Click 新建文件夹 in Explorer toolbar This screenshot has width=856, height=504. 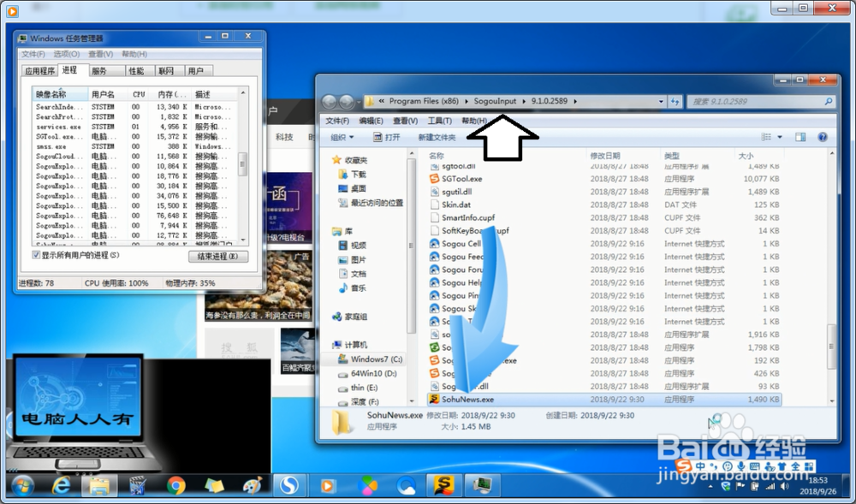[x=437, y=138]
